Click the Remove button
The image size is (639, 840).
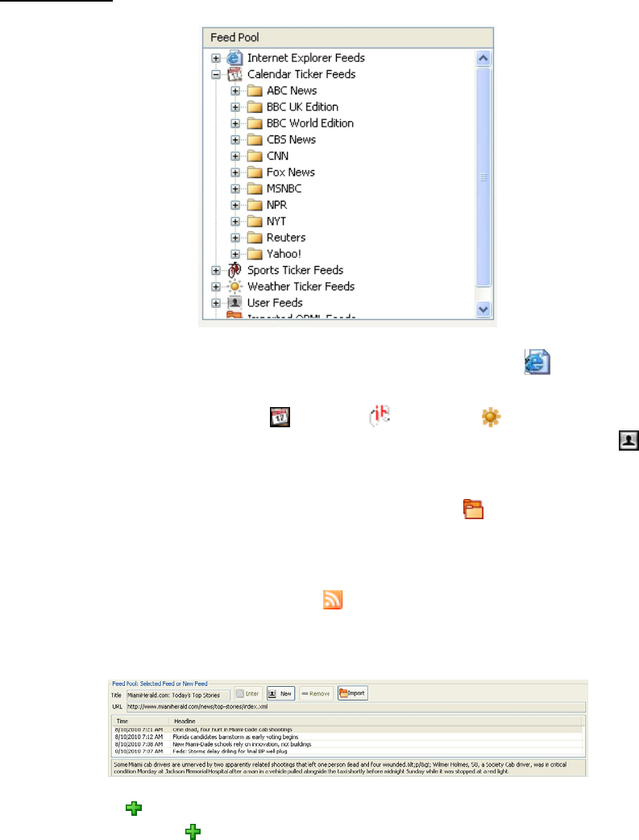(x=316, y=694)
